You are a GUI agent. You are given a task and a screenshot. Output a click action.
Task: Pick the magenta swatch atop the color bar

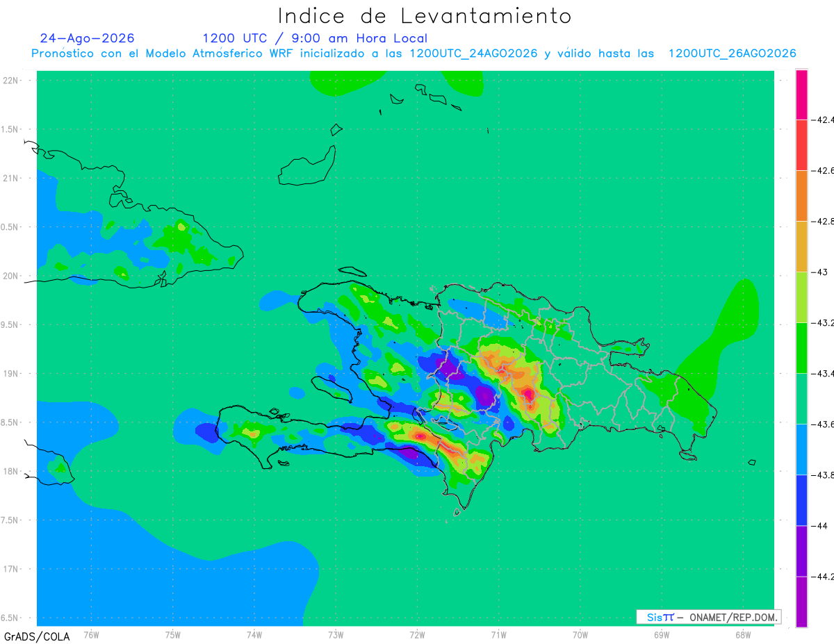(x=801, y=94)
